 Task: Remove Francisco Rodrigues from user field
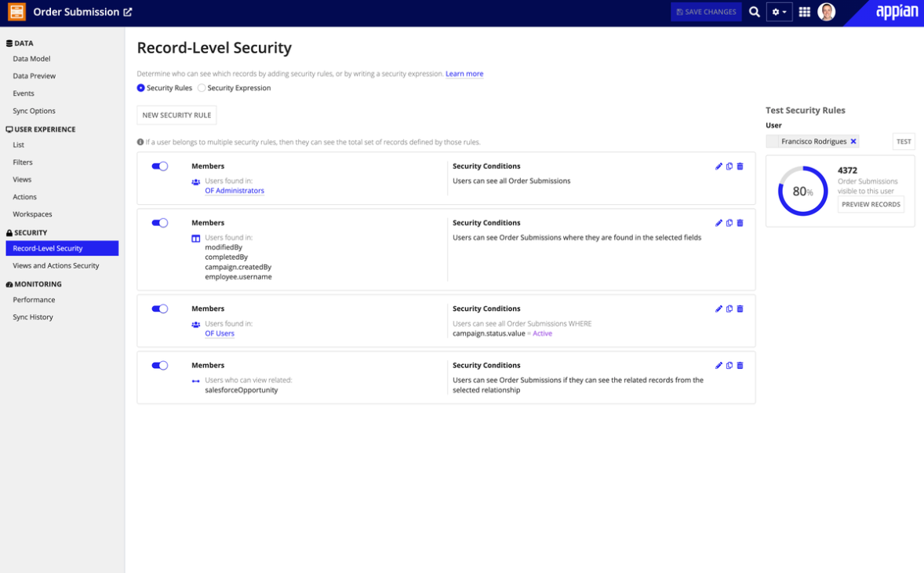(x=853, y=141)
